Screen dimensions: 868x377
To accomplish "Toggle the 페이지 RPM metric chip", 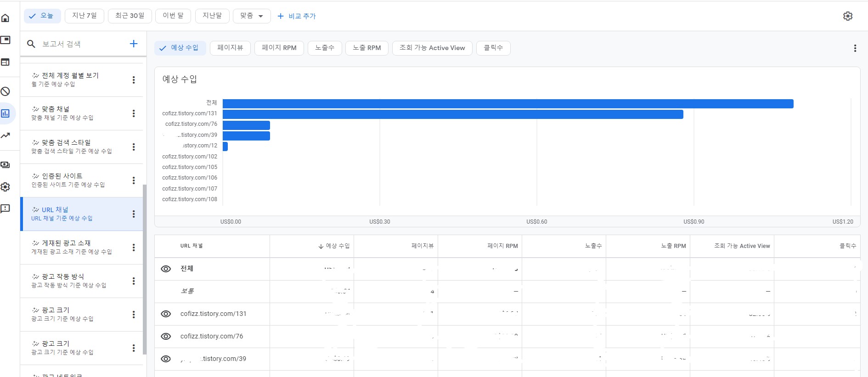I will coord(279,48).
